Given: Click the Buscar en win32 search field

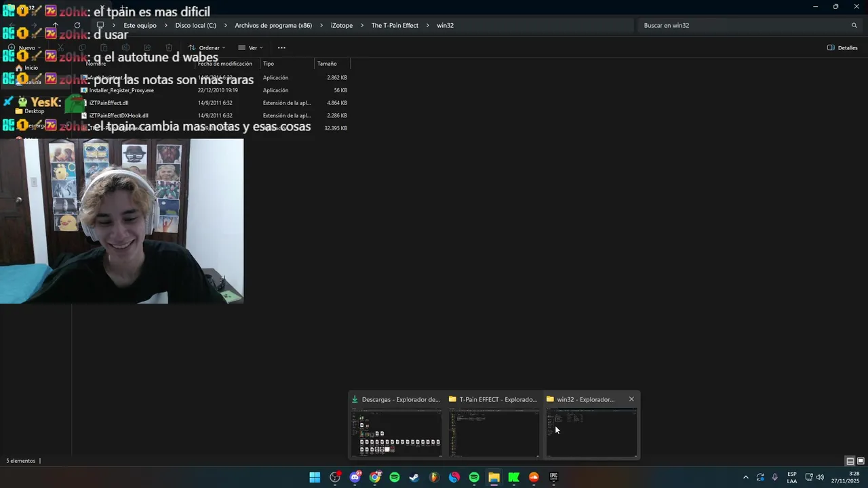Looking at the screenshot, I should click(x=749, y=25).
